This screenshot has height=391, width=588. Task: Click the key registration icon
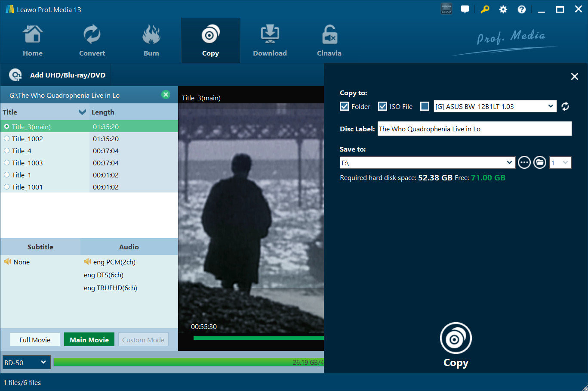pos(485,9)
